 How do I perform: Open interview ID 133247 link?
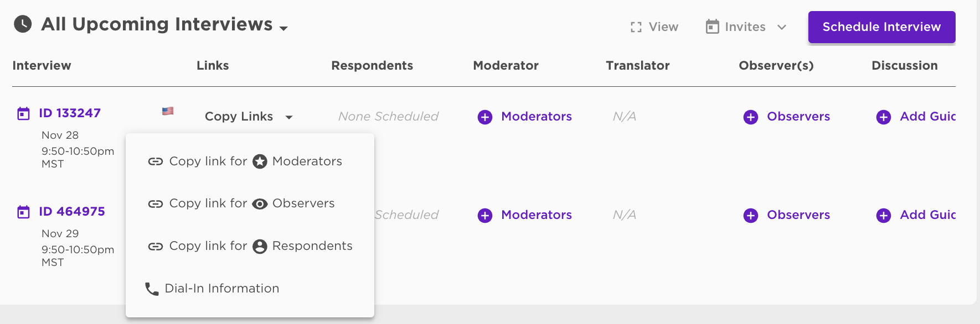70,113
